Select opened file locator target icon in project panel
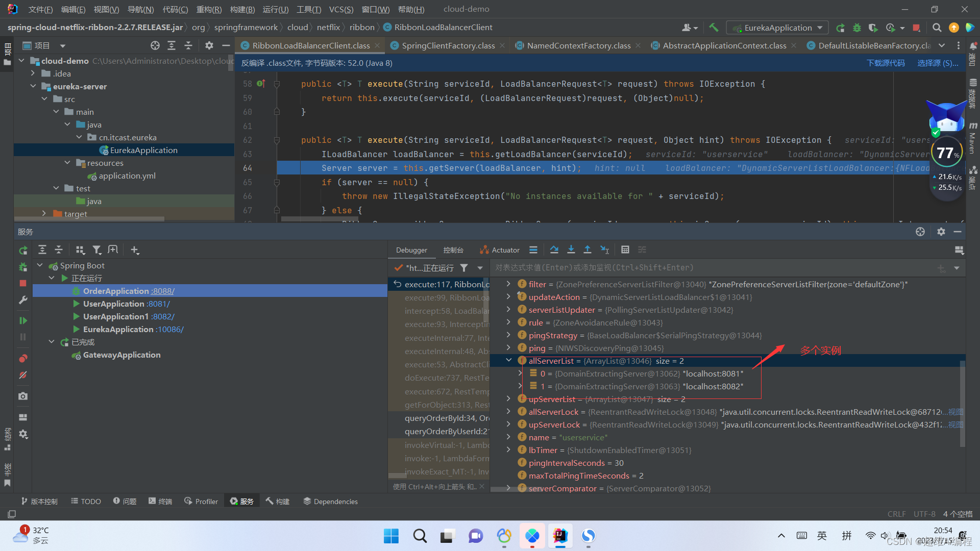The height and width of the screenshot is (551, 980). click(x=155, y=45)
